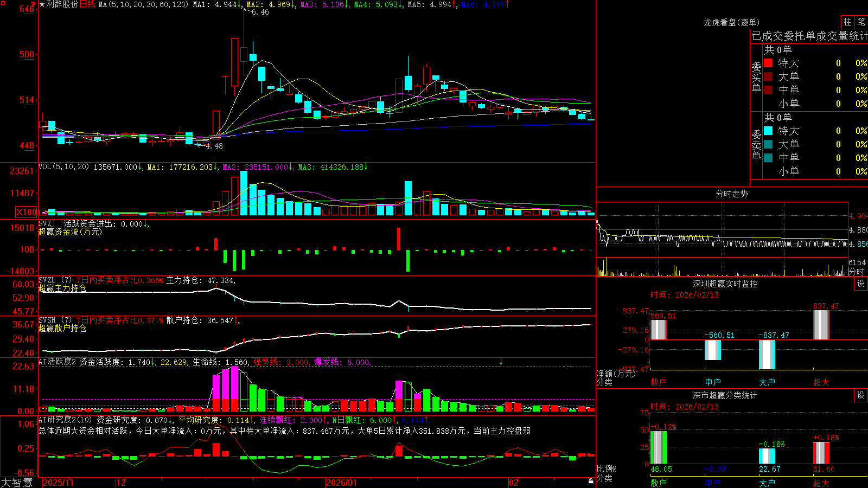The image size is (868, 488).
Task: Click the lock icon on the timeline bar
Action: click(x=591, y=481)
